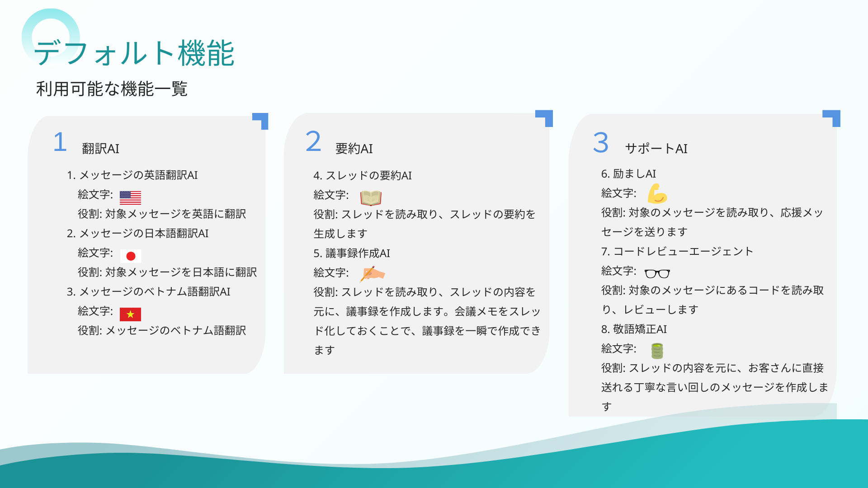
Task: Click 絵文字: label beside the Japan flag
Action: coord(95,253)
